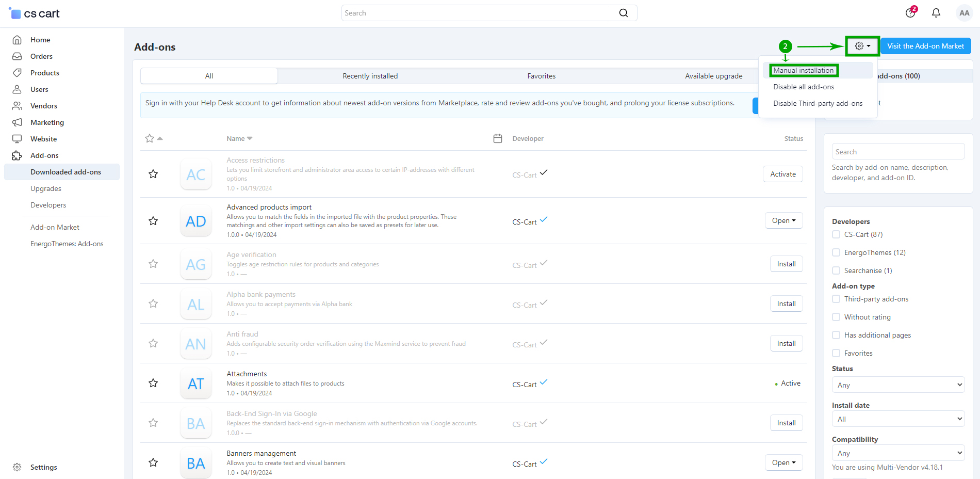Image resolution: width=980 pixels, height=479 pixels.
Task: Click the Home icon in sidebar
Action: (17, 40)
